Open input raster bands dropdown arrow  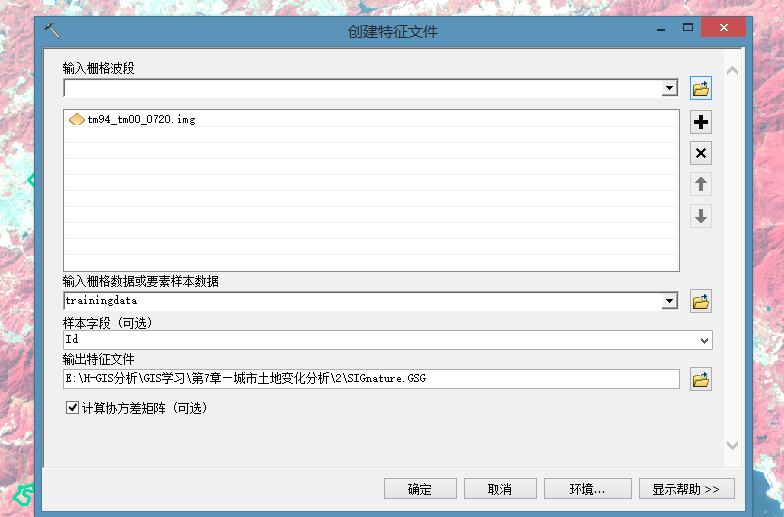pyautogui.click(x=669, y=88)
